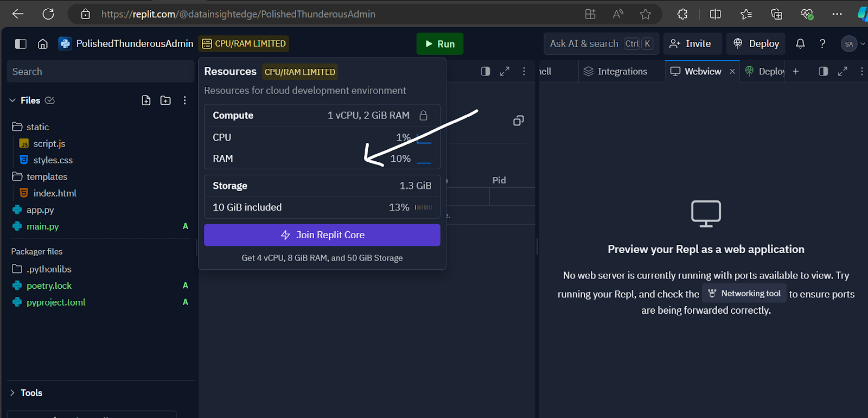Click the Compute lock icon

coord(424,116)
